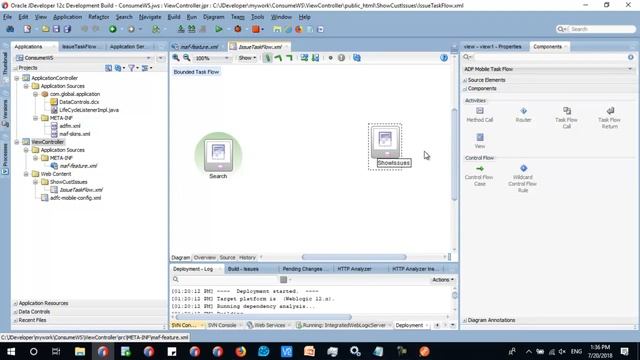Screen dimensions: 640x360
Task: Select the Method Call activity component
Action: click(480, 115)
